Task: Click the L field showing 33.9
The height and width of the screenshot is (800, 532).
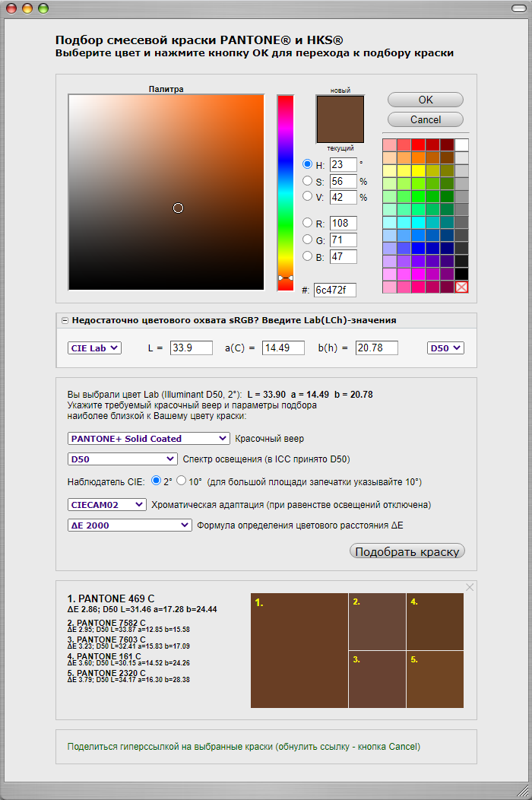Action: [x=192, y=348]
